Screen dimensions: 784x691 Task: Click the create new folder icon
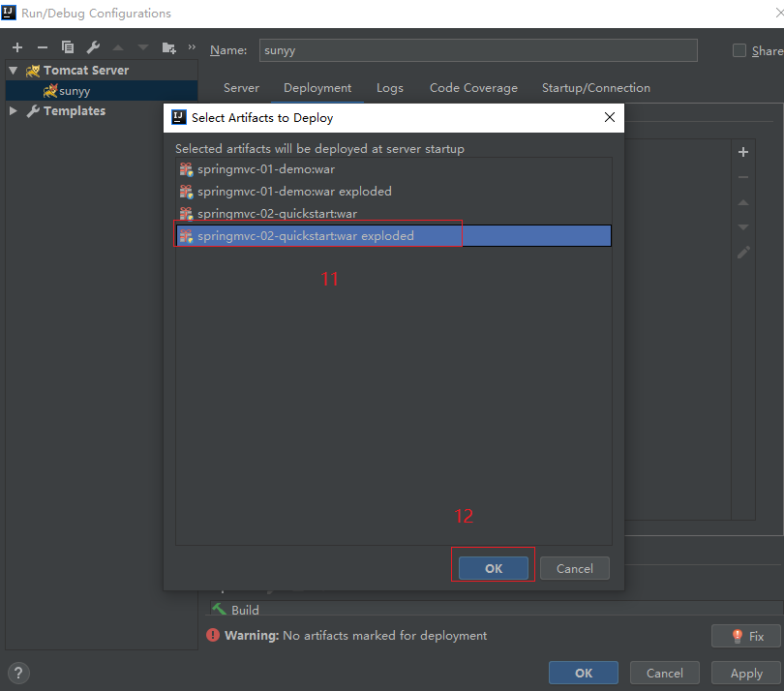click(169, 47)
